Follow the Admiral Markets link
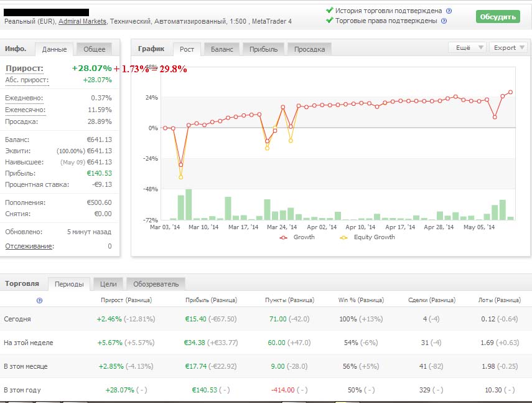Viewport: 532px width, 403px height. (83, 21)
